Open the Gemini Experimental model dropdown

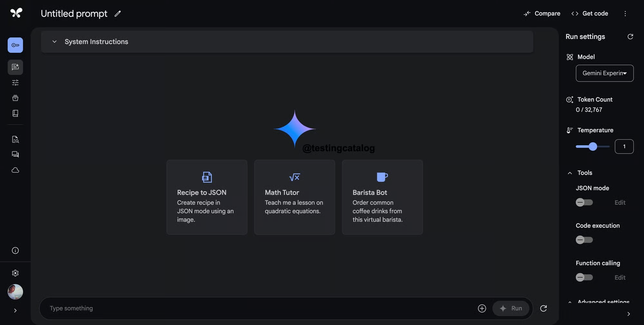coord(604,73)
